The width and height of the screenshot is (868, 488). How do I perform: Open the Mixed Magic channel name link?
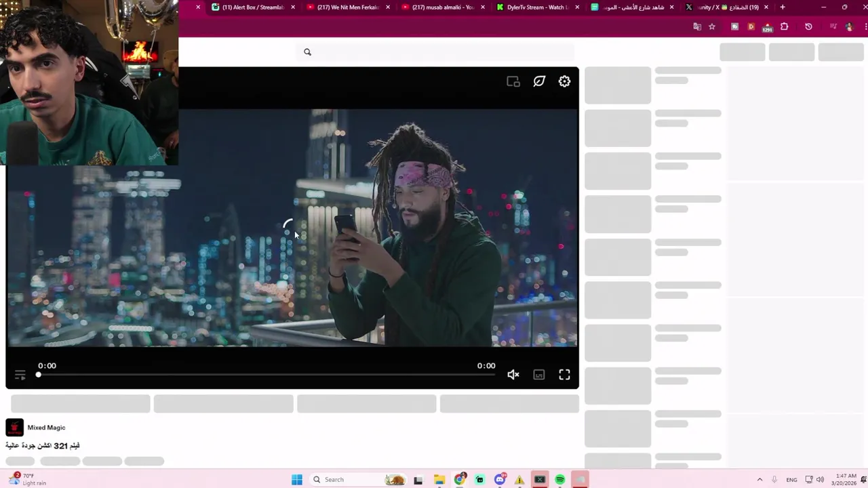(x=46, y=428)
